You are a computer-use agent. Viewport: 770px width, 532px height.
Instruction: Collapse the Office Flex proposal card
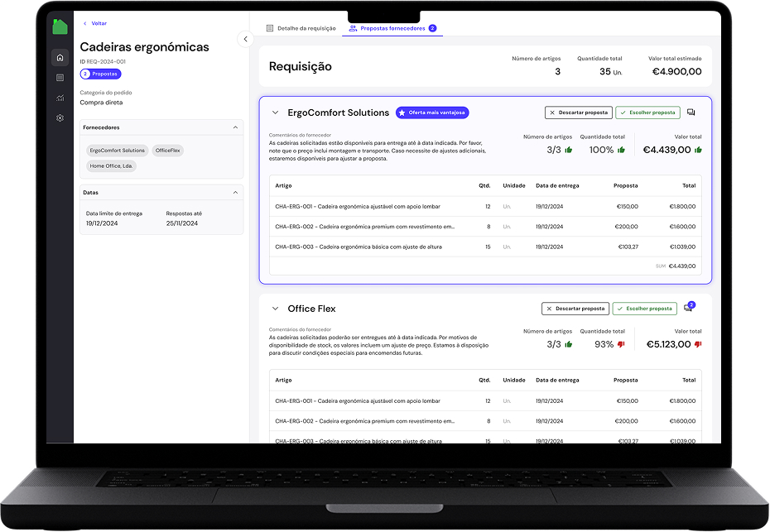(x=276, y=309)
